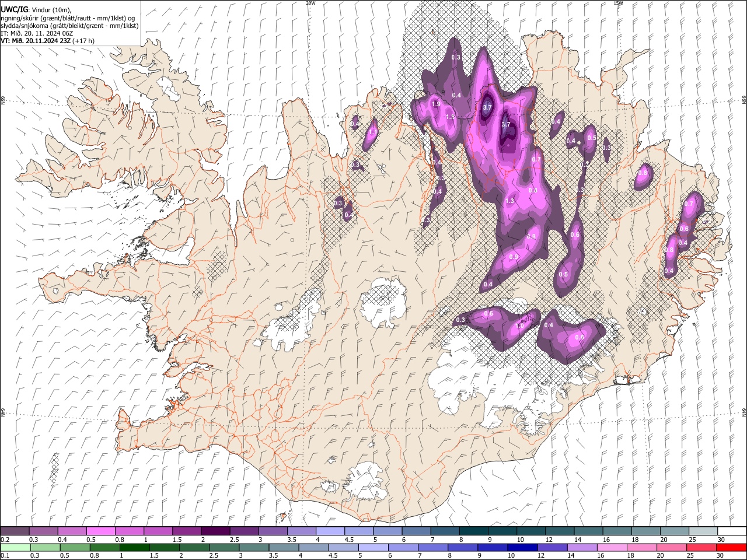
Task: Click the 'IT: Mið. 20. 11. 2024 06Z' line
Action: (x=37, y=33)
